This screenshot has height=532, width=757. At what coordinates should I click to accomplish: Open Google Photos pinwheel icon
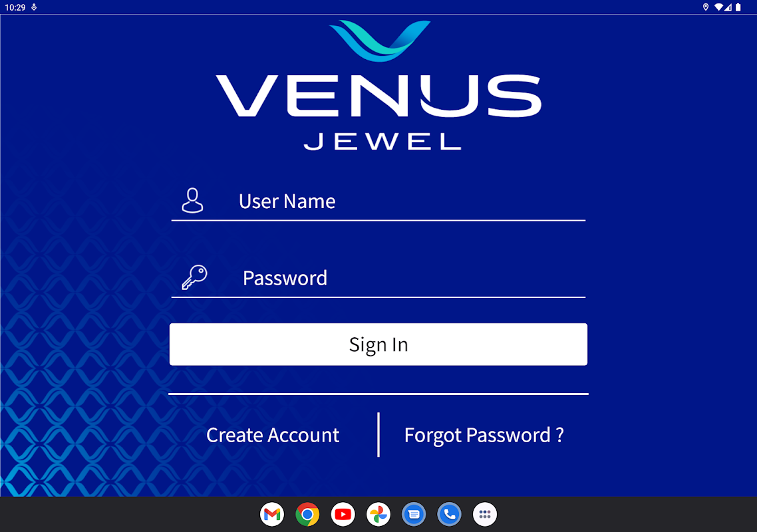[378, 514]
